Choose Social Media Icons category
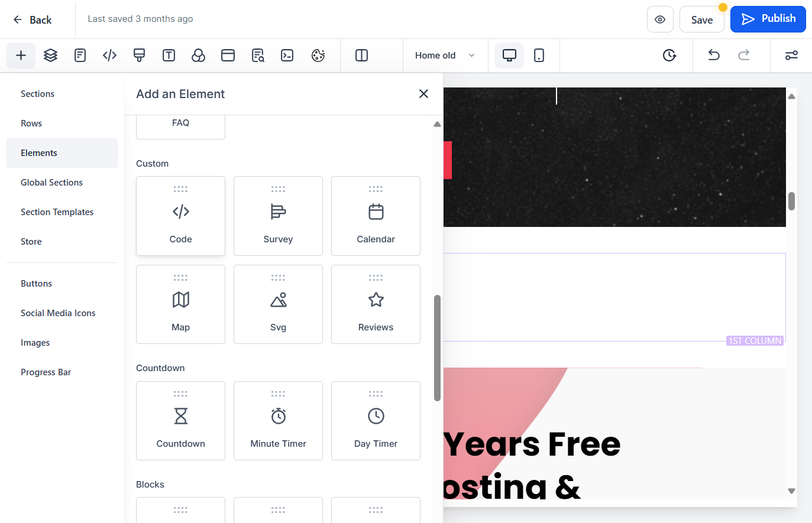This screenshot has height=523, width=812. pyautogui.click(x=62, y=313)
